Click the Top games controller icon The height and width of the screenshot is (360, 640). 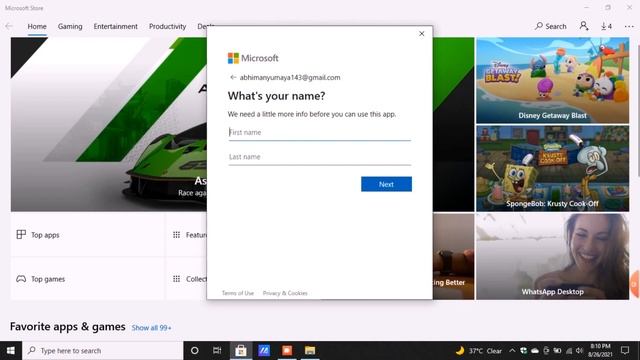21,279
